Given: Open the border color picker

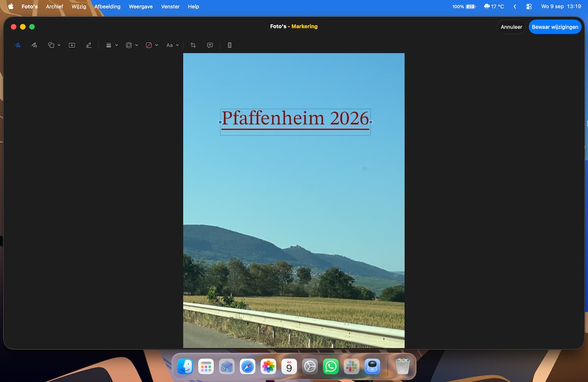Looking at the screenshot, I should [132, 45].
